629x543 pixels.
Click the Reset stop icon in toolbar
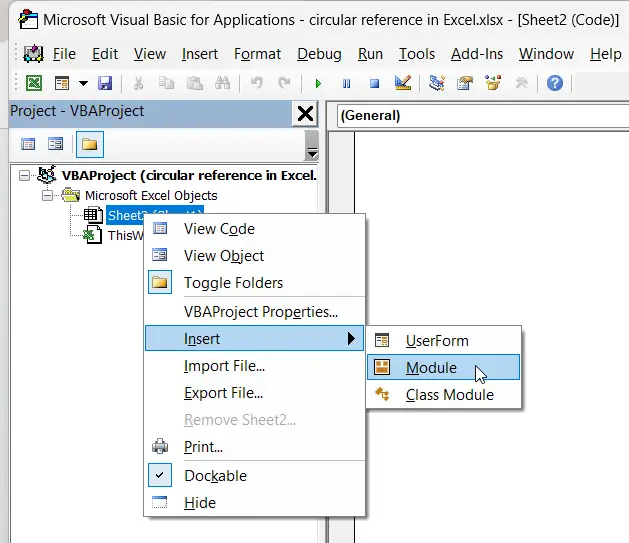coord(374,83)
